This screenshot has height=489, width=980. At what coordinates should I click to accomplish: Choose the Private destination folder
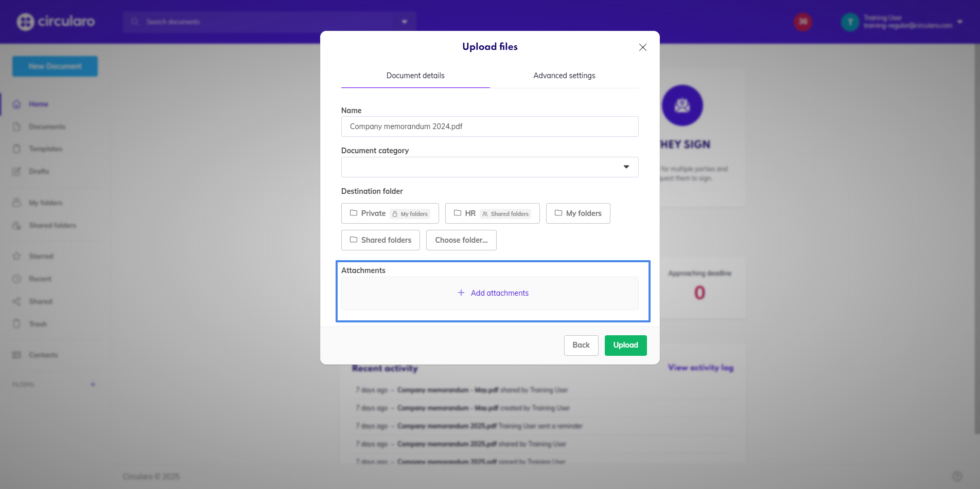390,213
